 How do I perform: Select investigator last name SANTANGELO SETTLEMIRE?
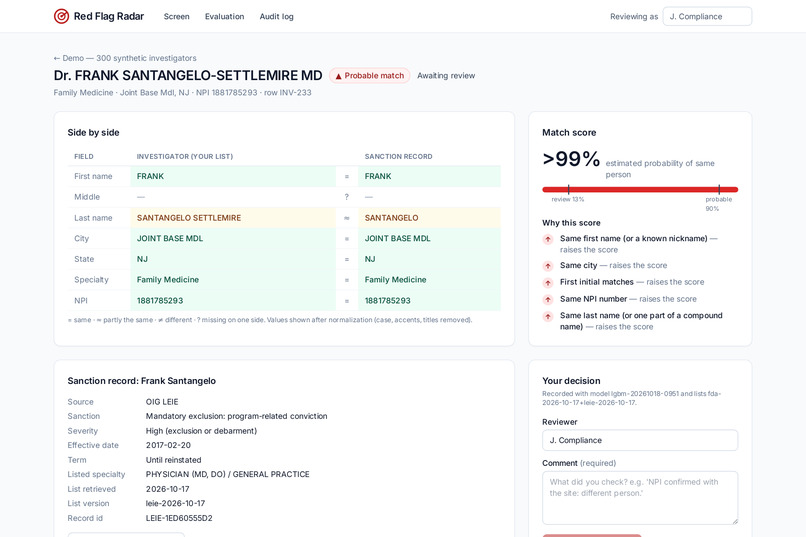189,218
